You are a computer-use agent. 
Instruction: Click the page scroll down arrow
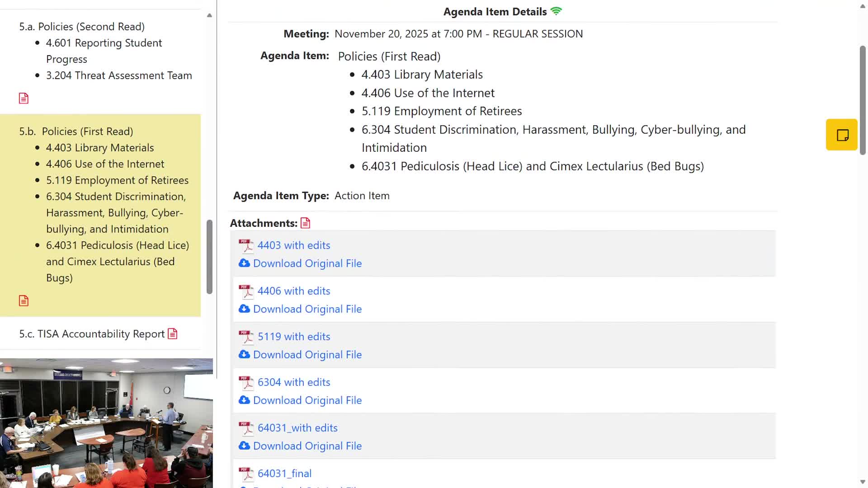click(x=863, y=482)
